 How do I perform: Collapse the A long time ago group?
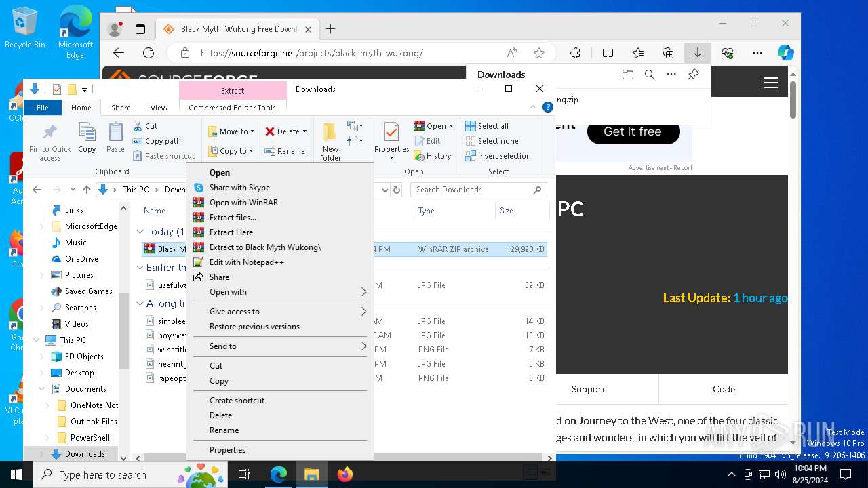click(x=140, y=304)
